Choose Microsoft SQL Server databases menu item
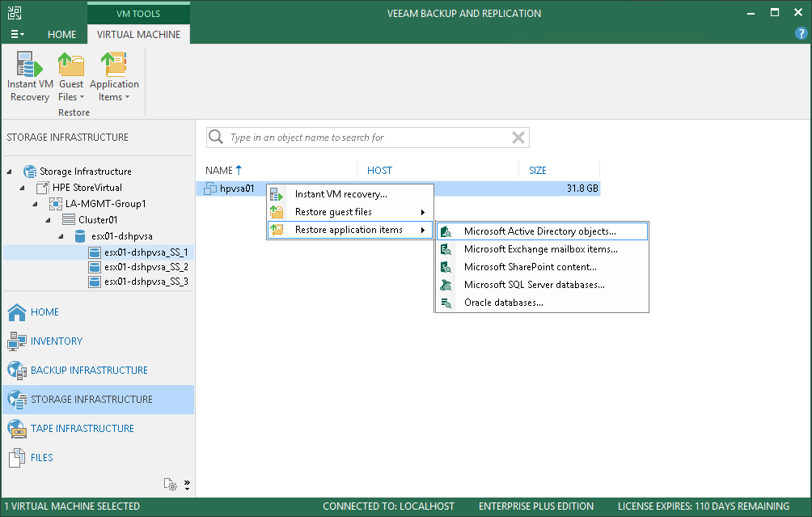Screen dimensions: 812x517 tap(534, 285)
